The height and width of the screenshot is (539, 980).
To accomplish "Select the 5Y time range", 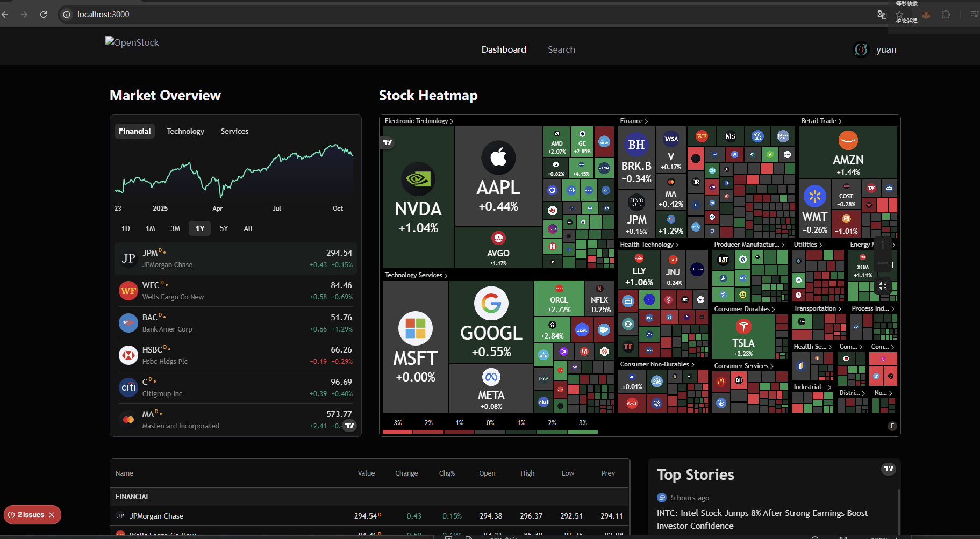I will tap(224, 228).
